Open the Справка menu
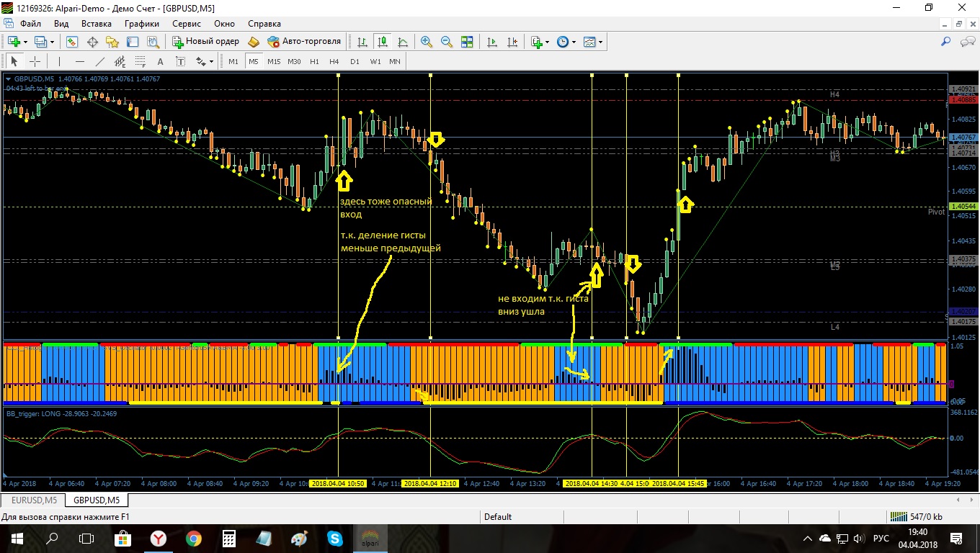This screenshot has width=980, height=553. (264, 24)
